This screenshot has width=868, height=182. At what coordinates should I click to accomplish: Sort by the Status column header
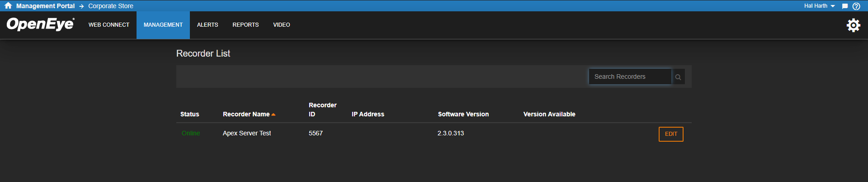(189, 114)
